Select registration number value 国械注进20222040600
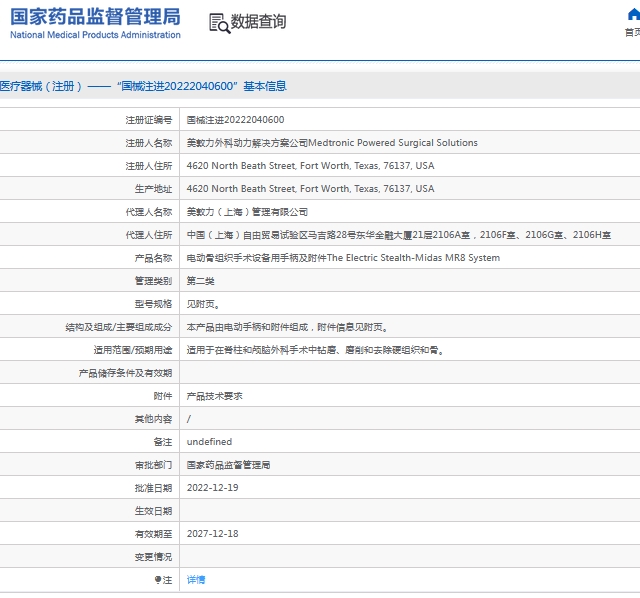The width and height of the screenshot is (640, 598). tap(236, 120)
